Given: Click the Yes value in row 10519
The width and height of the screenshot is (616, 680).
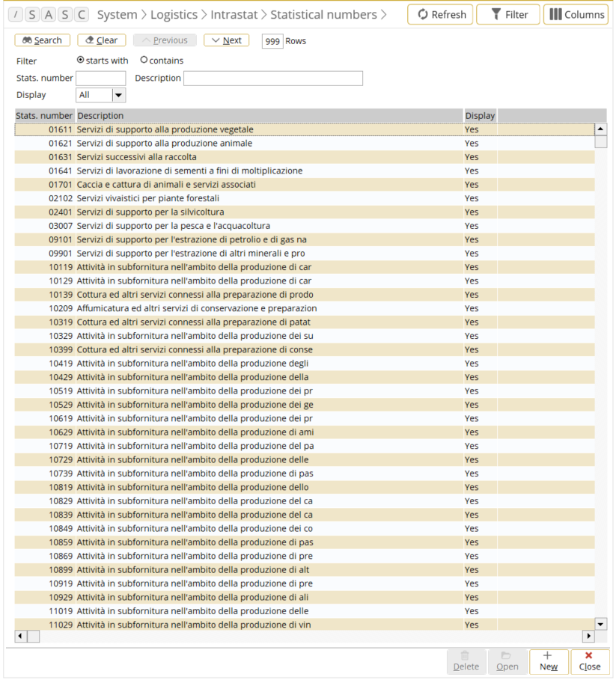Looking at the screenshot, I should (472, 391).
